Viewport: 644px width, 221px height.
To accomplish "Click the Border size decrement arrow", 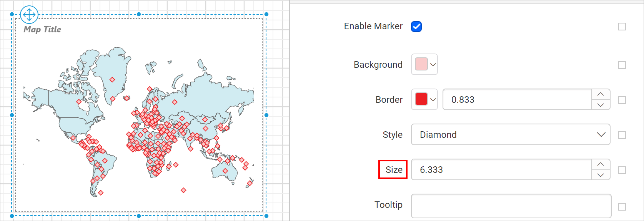I will pyautogui.click(x=601, y=105).
